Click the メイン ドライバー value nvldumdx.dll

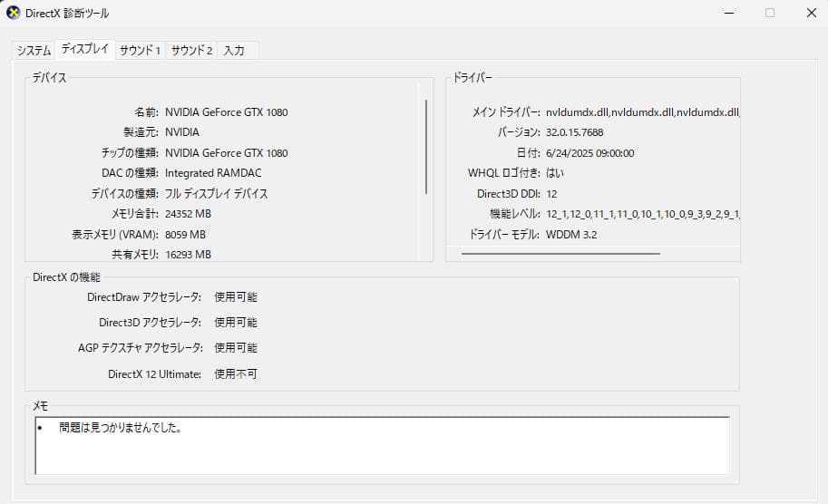click(643, 112)
